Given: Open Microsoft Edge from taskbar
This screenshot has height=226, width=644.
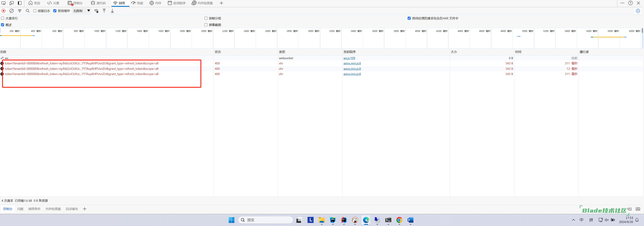Looking at the screenshot, I should [366, 220].
